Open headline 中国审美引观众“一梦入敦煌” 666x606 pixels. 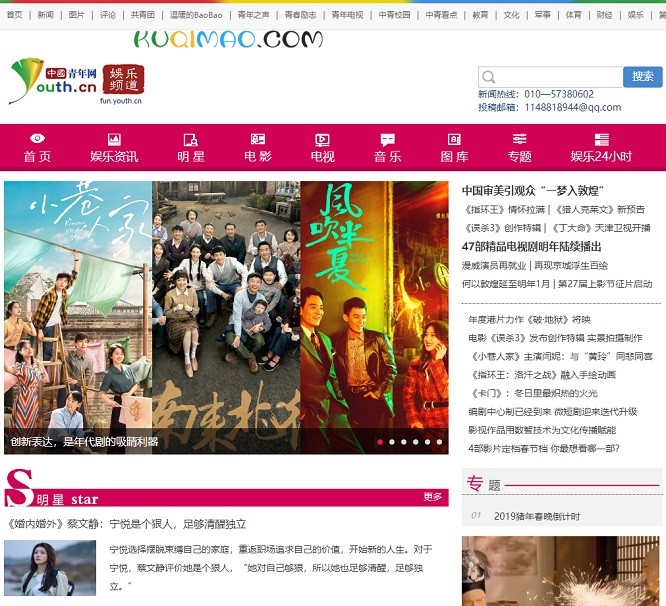(x=533, y=191)
